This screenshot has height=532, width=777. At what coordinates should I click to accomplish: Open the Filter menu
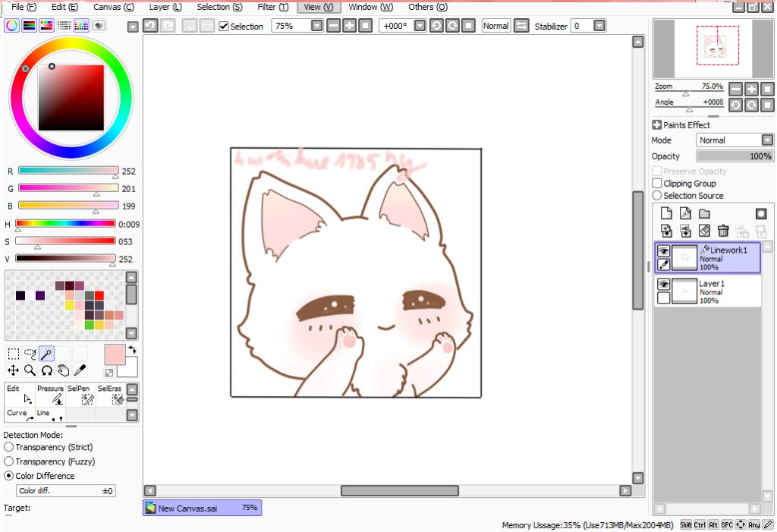tap(272, 7)
